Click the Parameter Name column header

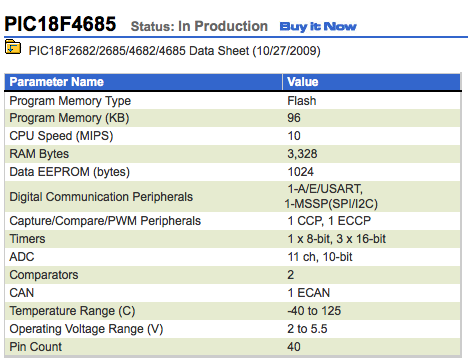56,82
